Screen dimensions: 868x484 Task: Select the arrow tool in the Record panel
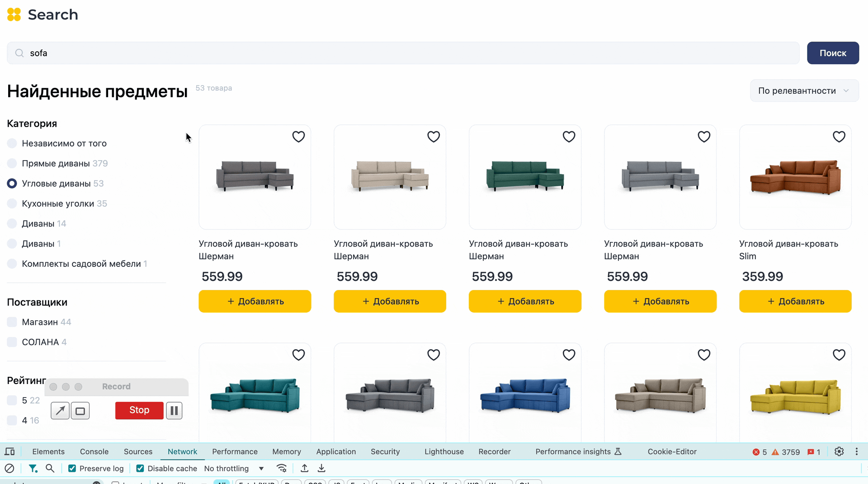pos(60,411)
